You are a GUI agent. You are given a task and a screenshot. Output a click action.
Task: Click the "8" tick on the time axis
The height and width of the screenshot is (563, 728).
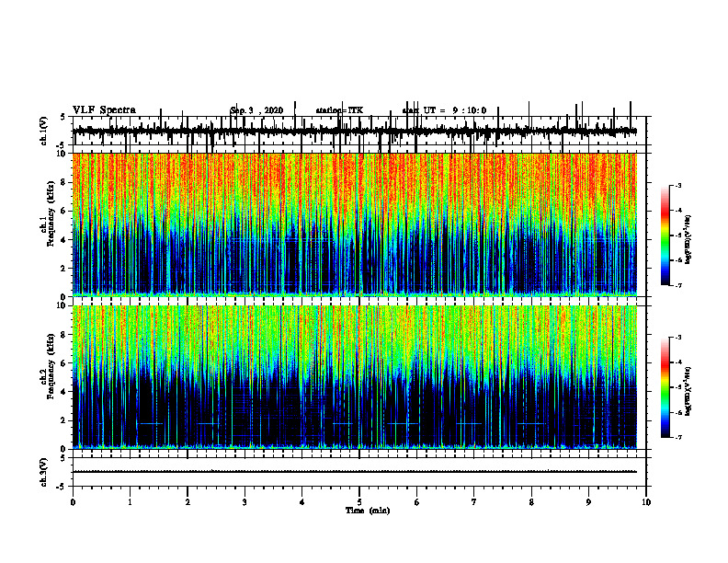531,502
